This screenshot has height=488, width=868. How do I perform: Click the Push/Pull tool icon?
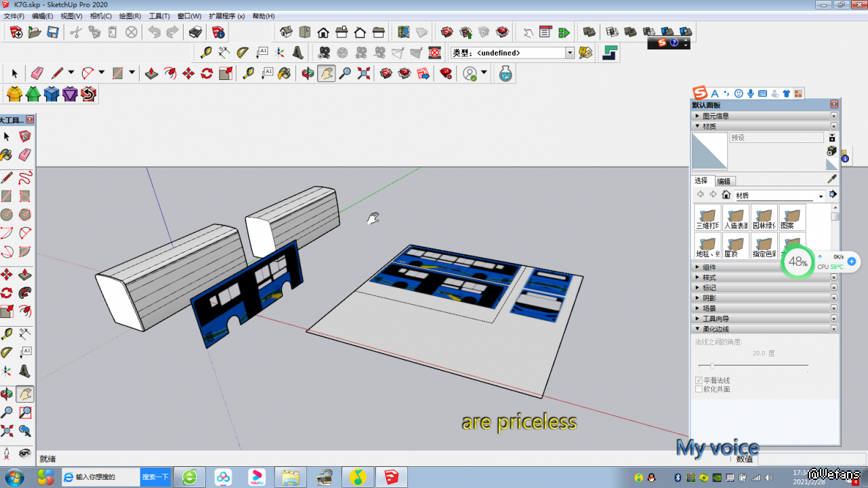152,73
